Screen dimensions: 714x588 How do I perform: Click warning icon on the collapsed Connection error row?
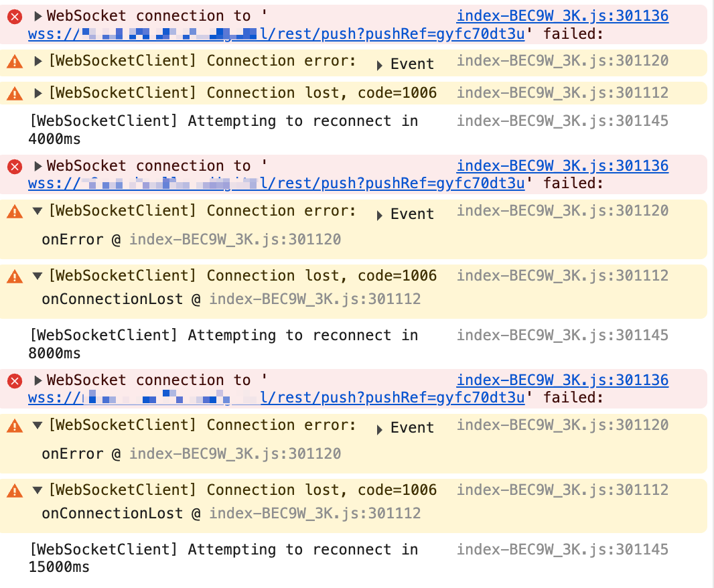pos(15,61)
